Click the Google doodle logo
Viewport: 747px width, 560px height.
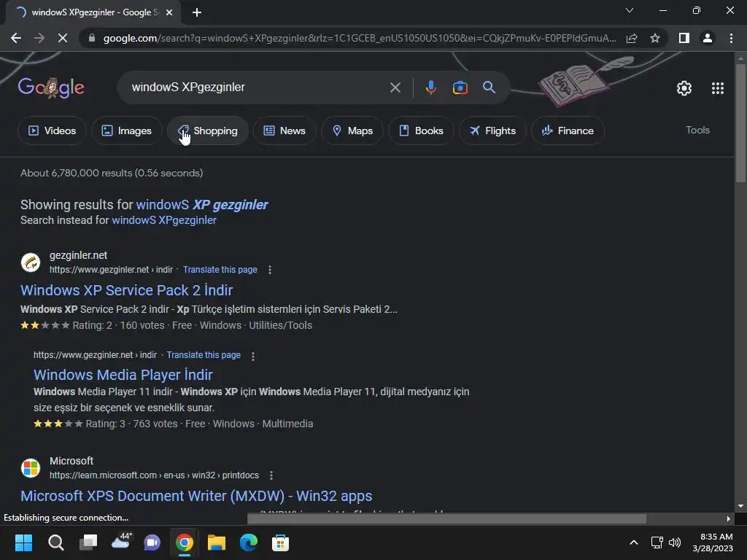click(x=51, y=87)
